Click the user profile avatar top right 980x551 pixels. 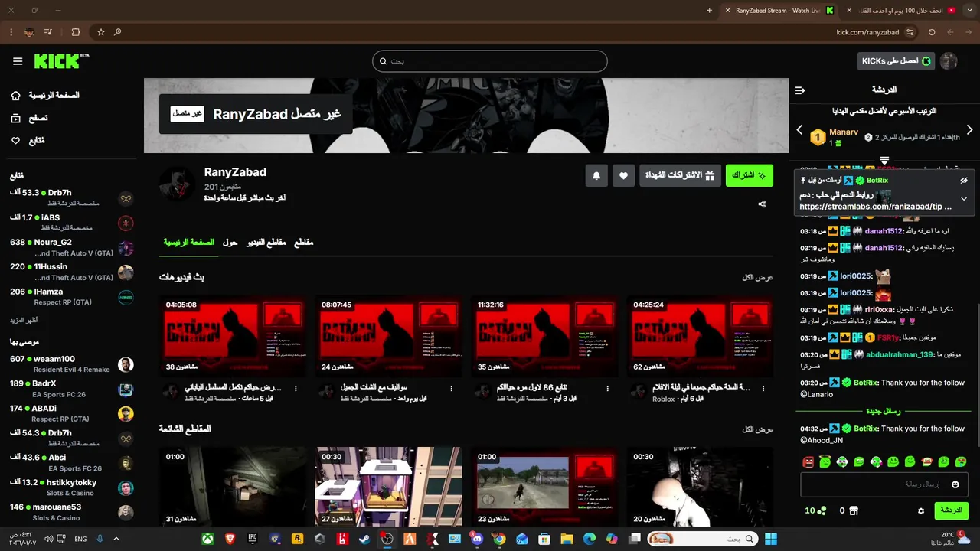[949, 61]
